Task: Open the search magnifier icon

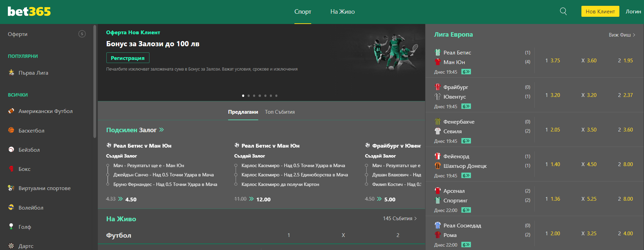Action: point(563,11)
